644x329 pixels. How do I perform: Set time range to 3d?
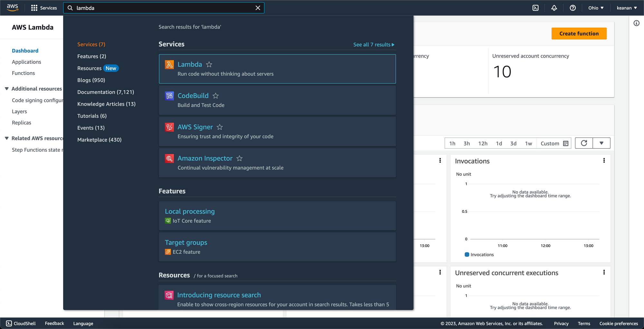(513, 144)
